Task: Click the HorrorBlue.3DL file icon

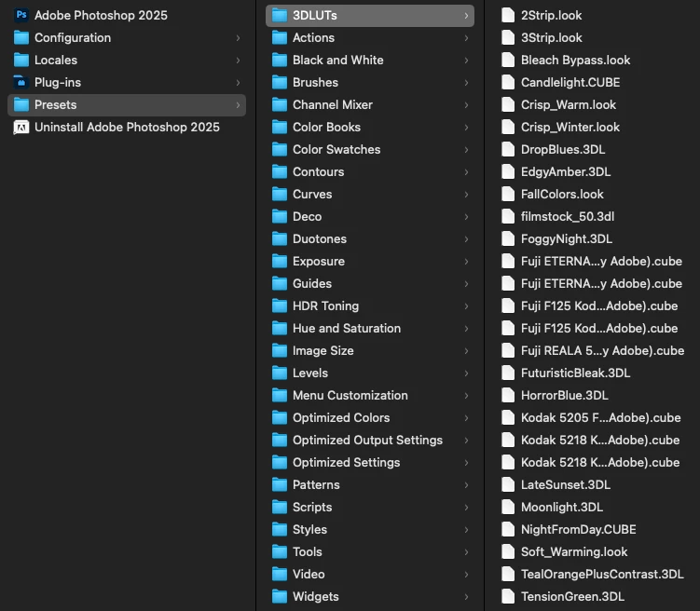Action: coord(508,396)
